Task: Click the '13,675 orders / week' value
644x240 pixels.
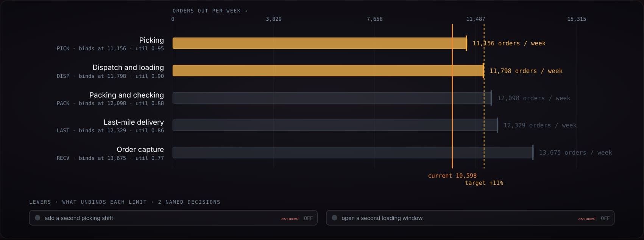Action: (575, 152)
